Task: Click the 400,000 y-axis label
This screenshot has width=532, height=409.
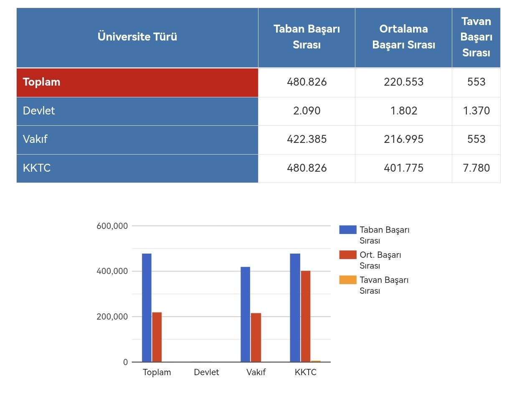Action: coord(112,271)
